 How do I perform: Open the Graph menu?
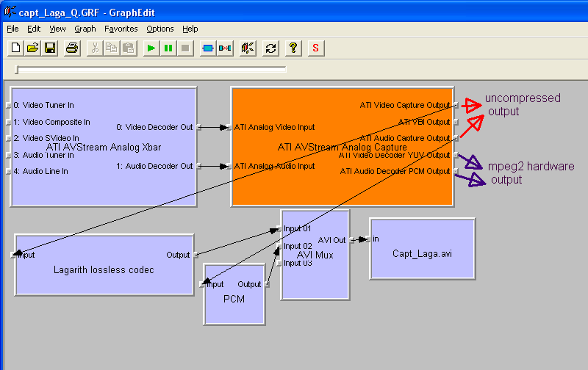tap(85, 29)
